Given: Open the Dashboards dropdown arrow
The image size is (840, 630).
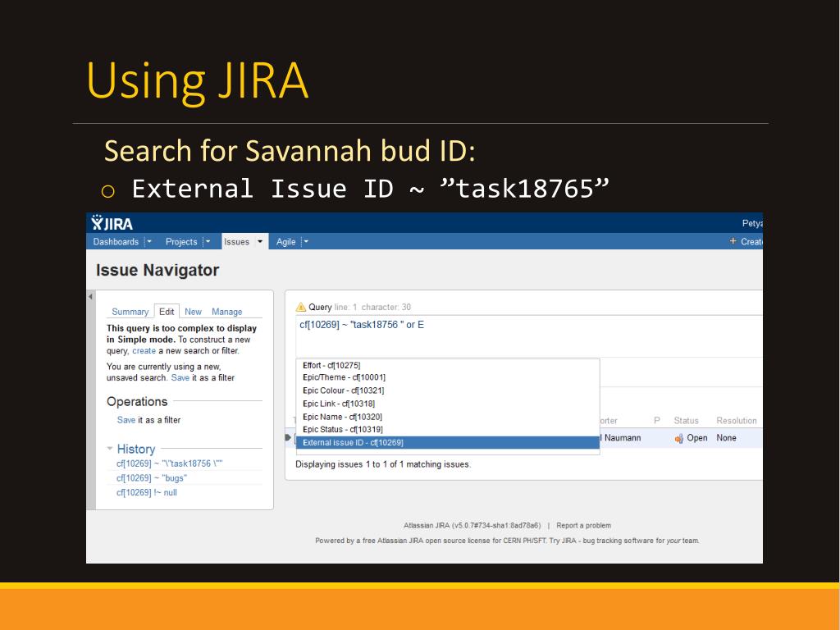Looking at the screenshot, I should [x=149, y=242].
